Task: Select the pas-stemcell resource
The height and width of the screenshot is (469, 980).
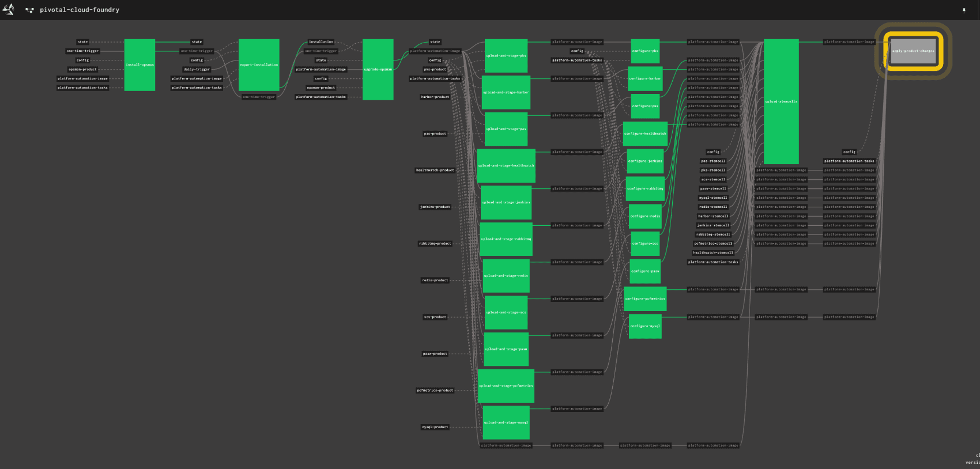Action: [713, 161]
